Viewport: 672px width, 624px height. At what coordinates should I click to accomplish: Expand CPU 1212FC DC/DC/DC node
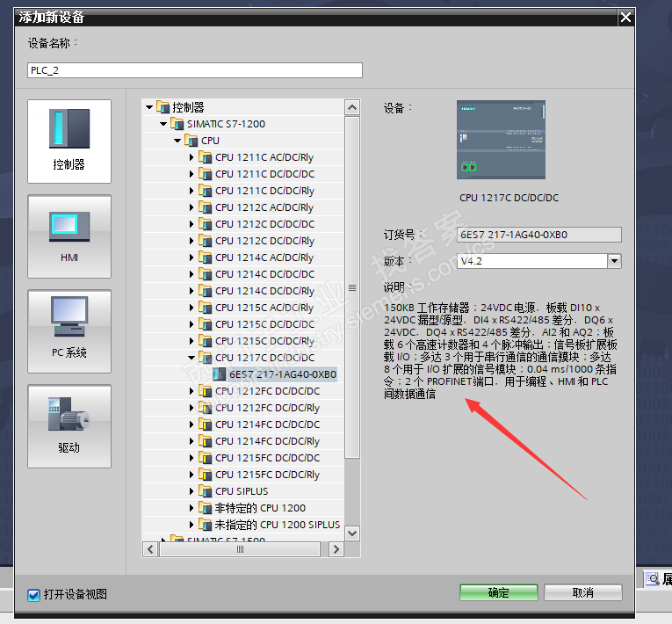(191, 391)
